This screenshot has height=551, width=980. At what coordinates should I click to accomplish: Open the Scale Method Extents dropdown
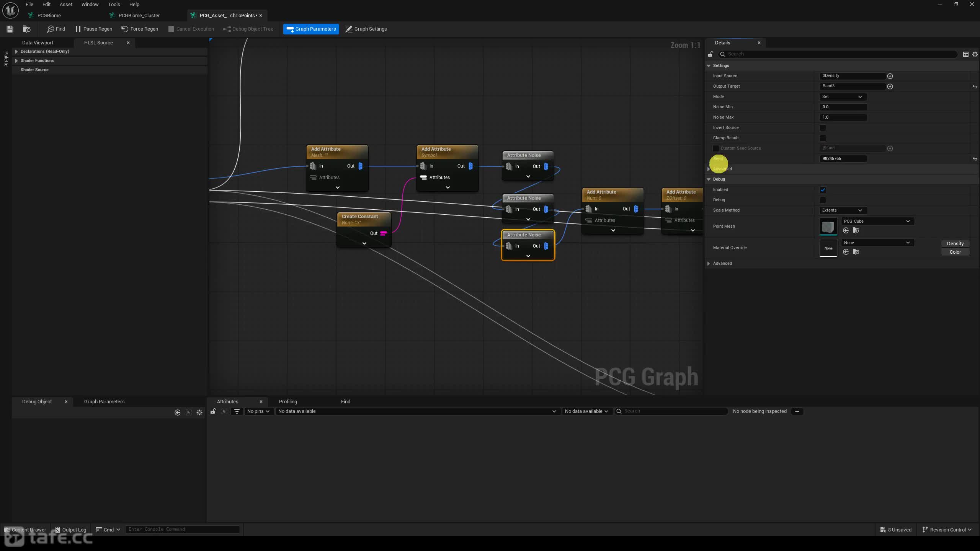[x=843, y=210]
